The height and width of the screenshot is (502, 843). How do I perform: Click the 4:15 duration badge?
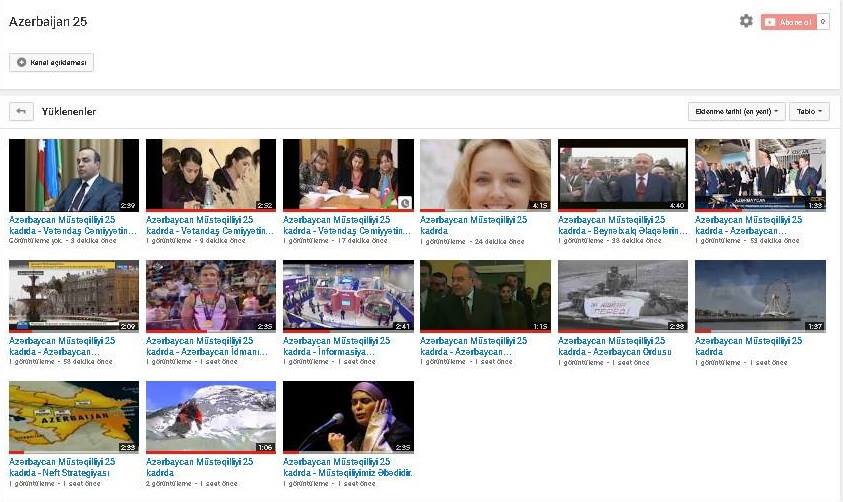click(540, 205)
